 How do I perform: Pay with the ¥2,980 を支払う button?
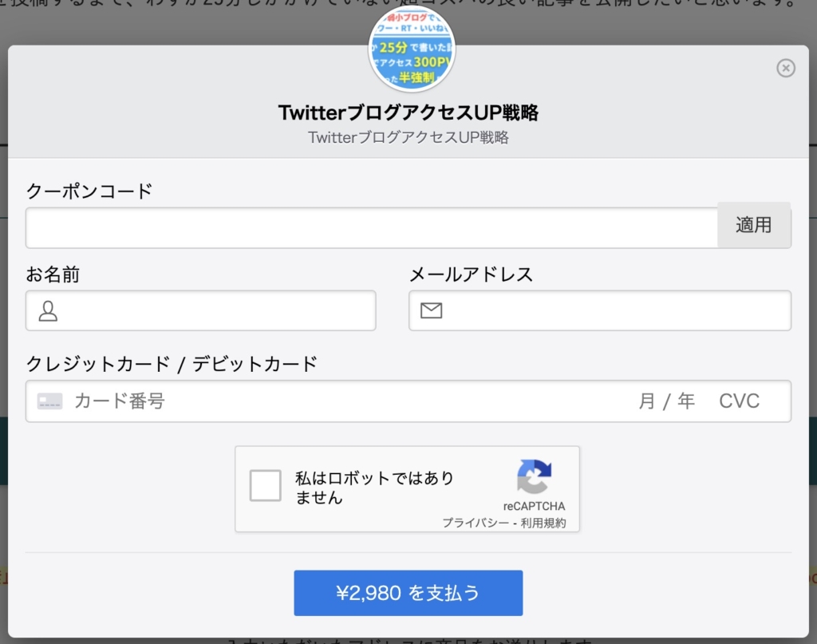408,593
